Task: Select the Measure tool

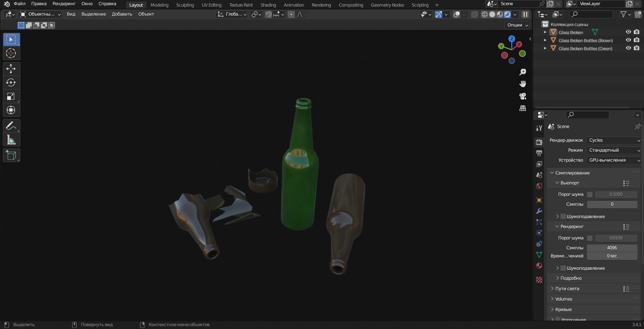Action: (10, 139)
